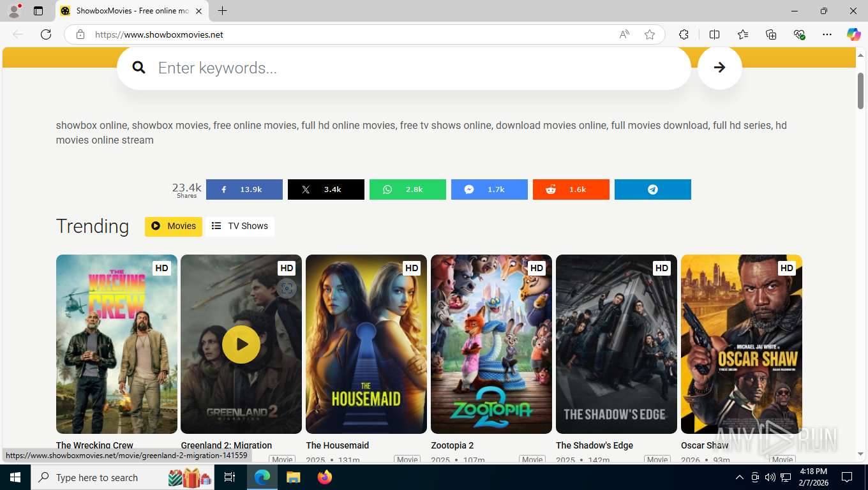Select the ShowboxMovies browser tab
The image size is (868, 490).
click(132, 11)
